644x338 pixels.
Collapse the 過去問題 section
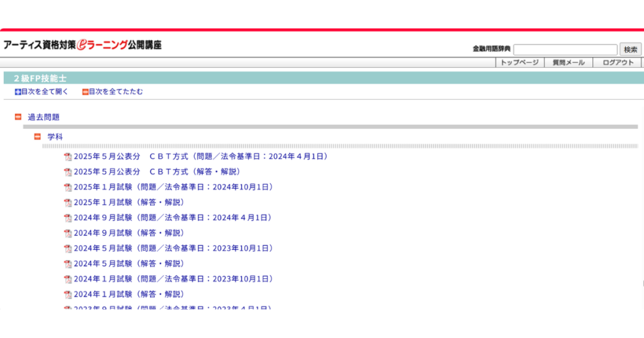pos(18,117)
